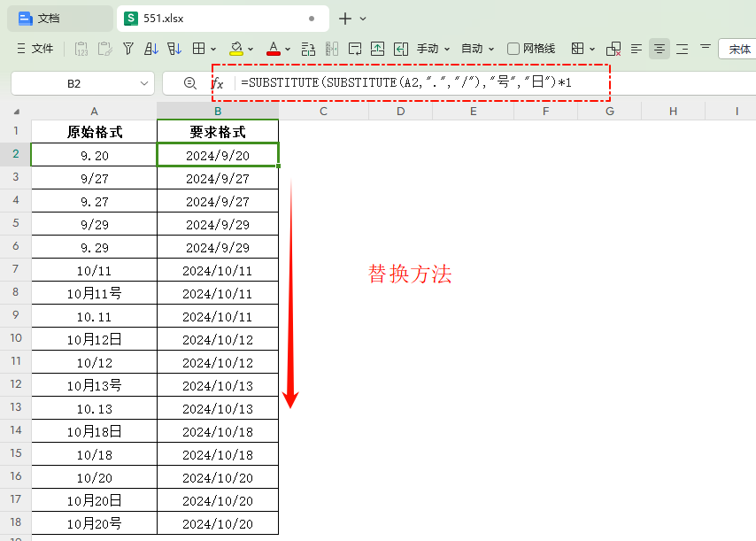This screenshot has width=756, height=541.
Task: Click paste values (123) icon
Action: 81,49
